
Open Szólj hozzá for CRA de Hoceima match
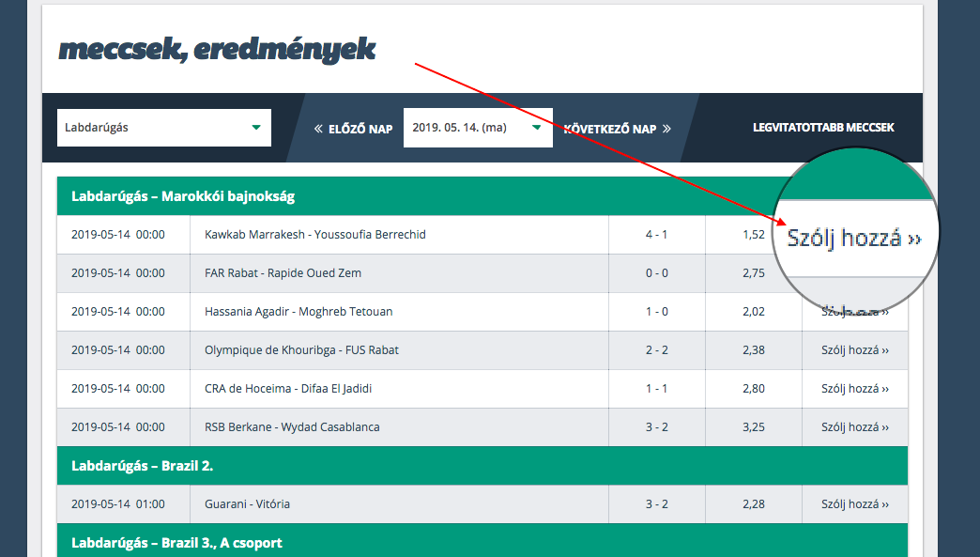tap(854, 389)
